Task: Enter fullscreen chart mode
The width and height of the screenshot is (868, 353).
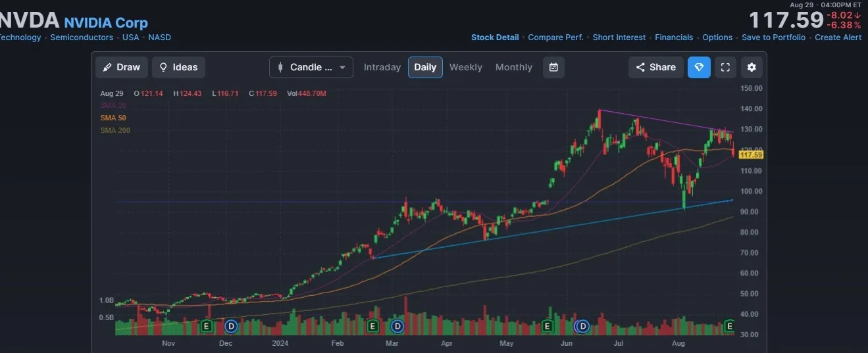Action: 725,67
